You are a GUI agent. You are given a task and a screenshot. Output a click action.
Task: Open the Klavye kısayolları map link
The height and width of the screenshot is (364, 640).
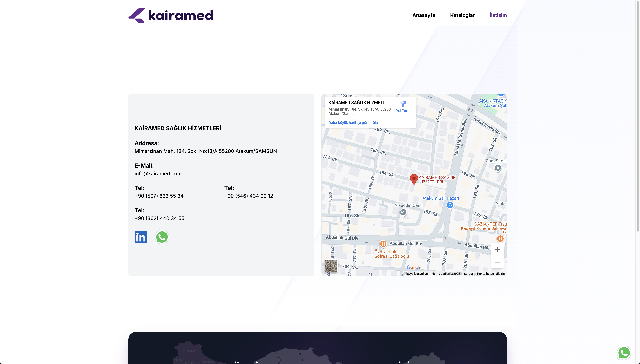pos(416,274)
